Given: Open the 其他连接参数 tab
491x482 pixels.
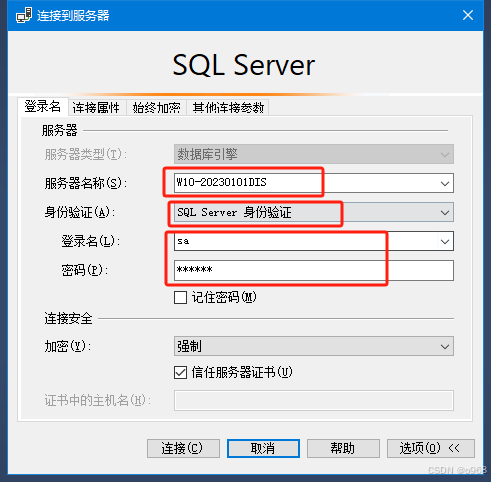Looking at the screenshot, I should (x=228, y=108).
